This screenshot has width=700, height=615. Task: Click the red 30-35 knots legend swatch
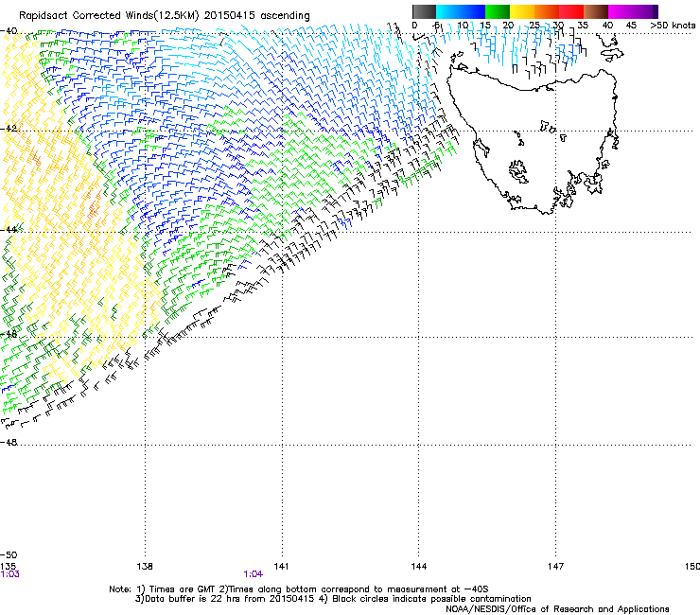click(571, 11)
